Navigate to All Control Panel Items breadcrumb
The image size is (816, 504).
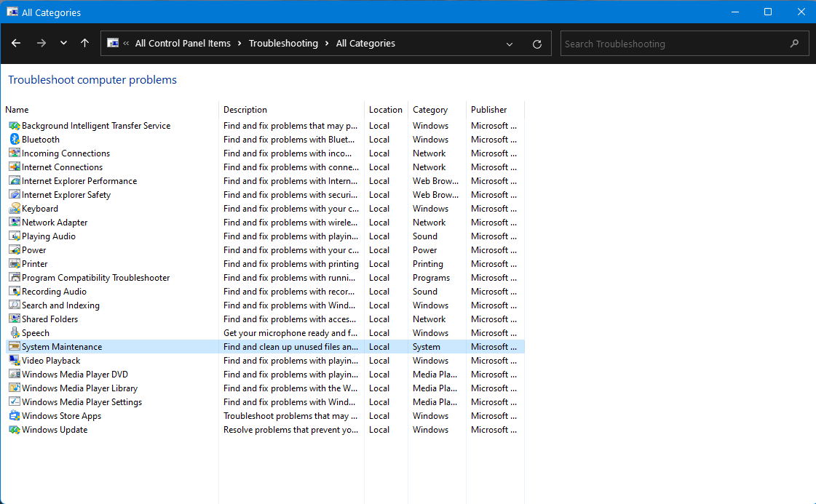[x=182, y=43]
